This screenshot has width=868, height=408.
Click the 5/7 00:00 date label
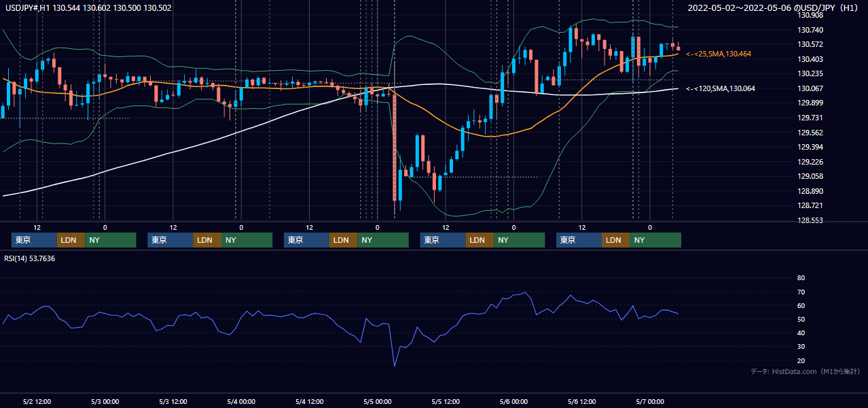(650, 402)
